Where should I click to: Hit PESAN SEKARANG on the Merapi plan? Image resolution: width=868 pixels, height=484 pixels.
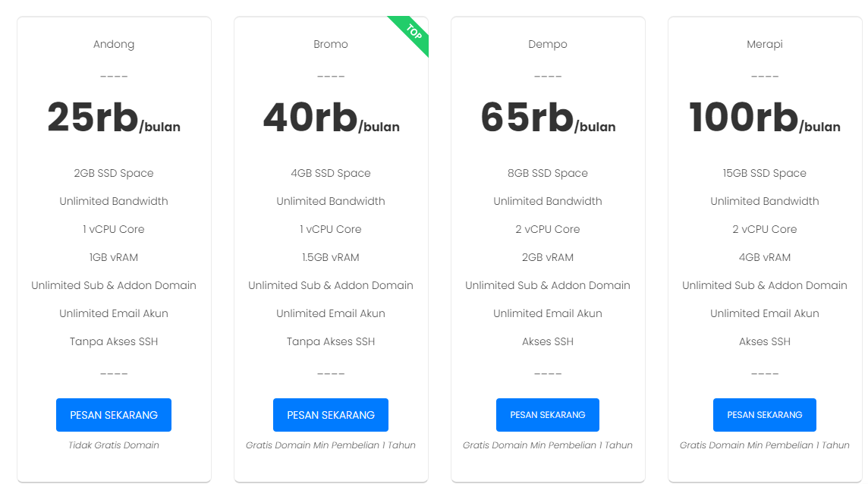pos(765,415)
